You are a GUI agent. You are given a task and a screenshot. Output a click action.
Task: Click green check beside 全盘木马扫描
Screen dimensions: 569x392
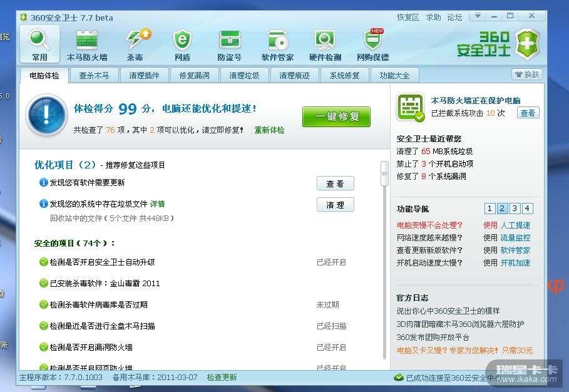click(x=44, y=326)
